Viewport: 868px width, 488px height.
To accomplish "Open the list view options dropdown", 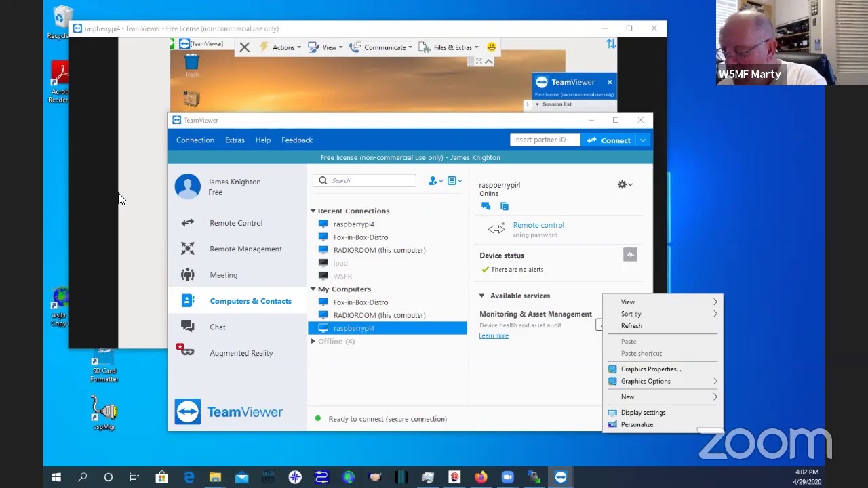I will pyautogui.click(x=454, y=181).
